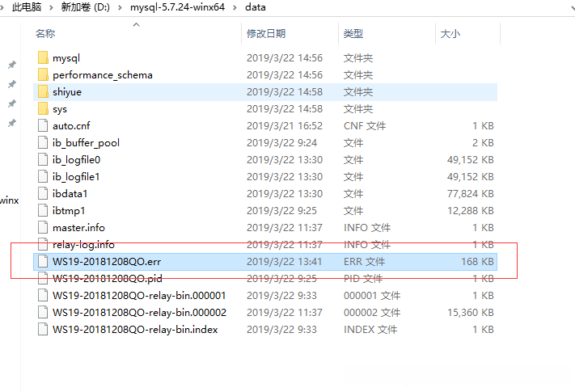Select the shiyue folder name
The height and width of the screenshot is (392, 575).
(67, 92)
